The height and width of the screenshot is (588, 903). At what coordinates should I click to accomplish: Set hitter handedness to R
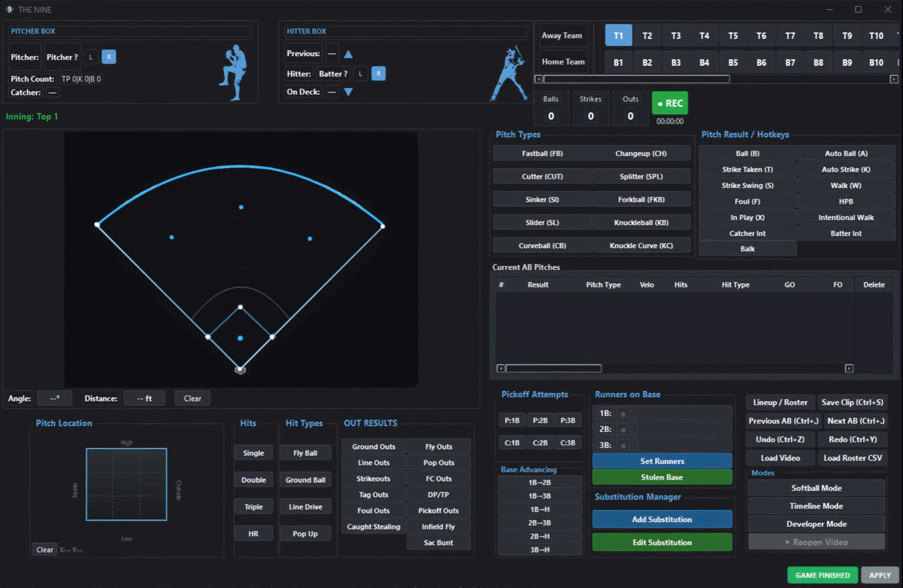tap(378, 74)
